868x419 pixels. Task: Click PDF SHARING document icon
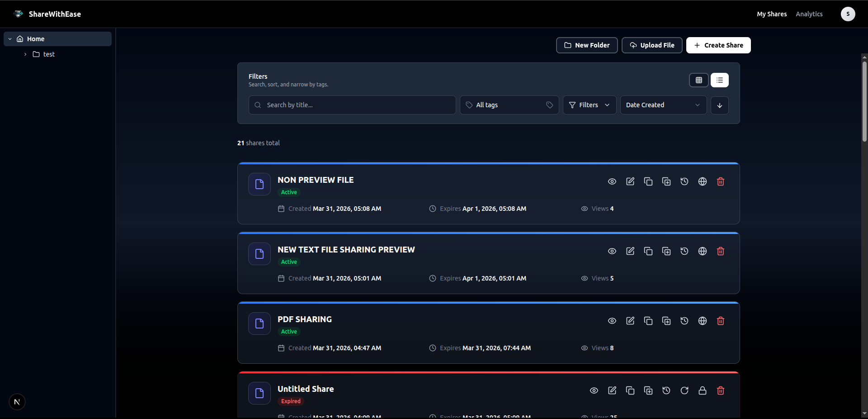(x=259, y=324)
